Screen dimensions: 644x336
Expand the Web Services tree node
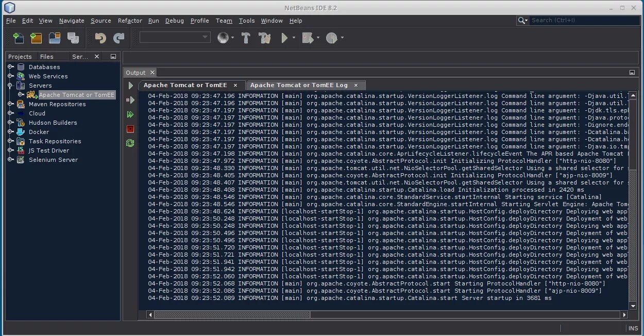coord(10,76)
